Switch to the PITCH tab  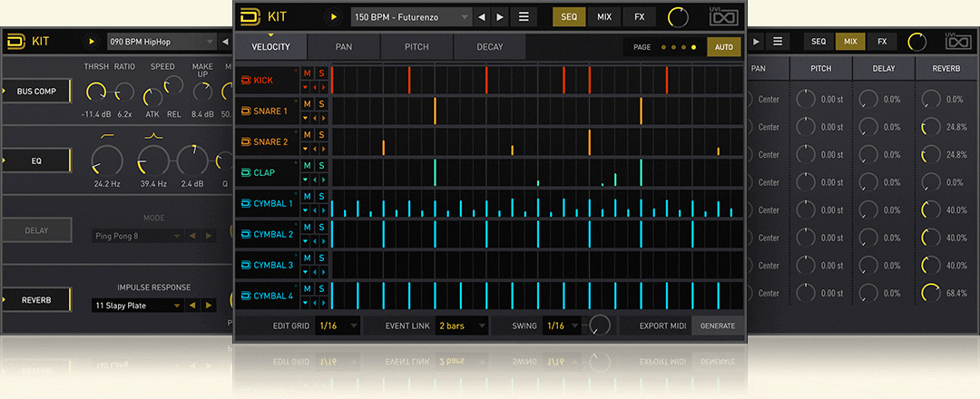click(x=416, y=47)
